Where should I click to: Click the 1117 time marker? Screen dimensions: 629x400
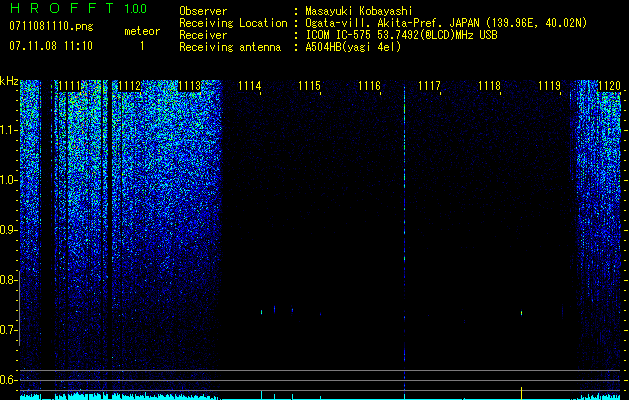429,86
